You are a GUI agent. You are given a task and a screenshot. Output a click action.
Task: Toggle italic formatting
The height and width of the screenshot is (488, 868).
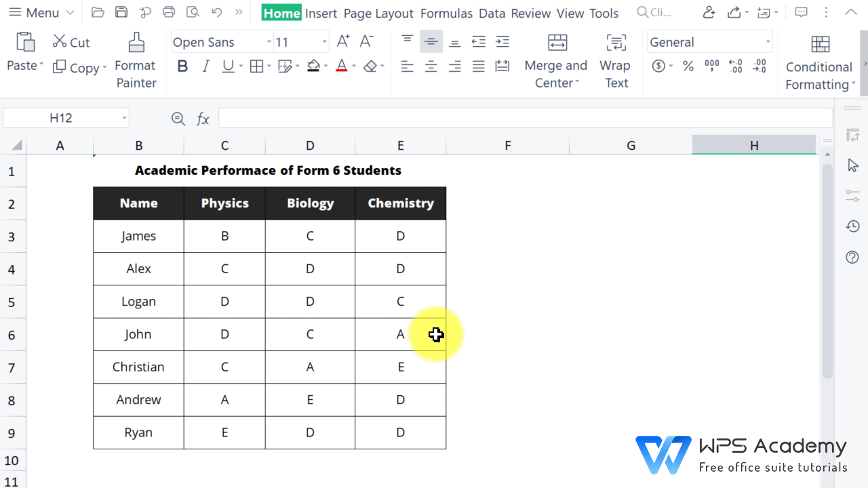point(205,66)
